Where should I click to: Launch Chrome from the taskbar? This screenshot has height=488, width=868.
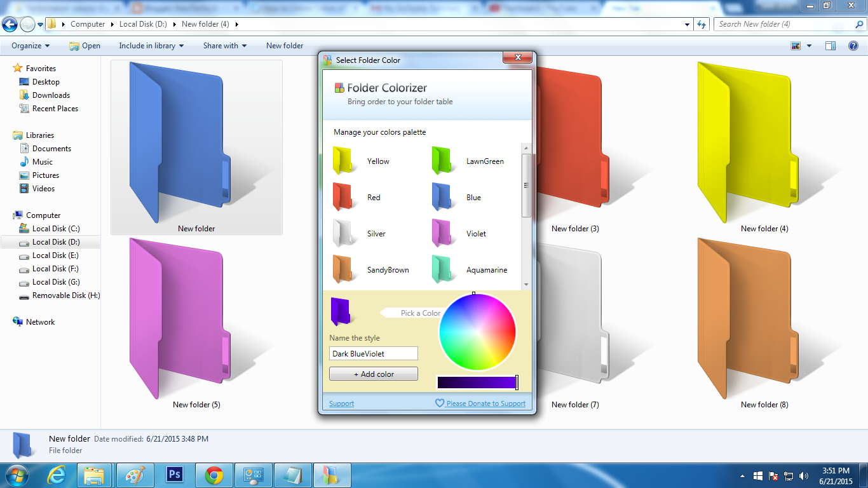(x=214, y=475)
